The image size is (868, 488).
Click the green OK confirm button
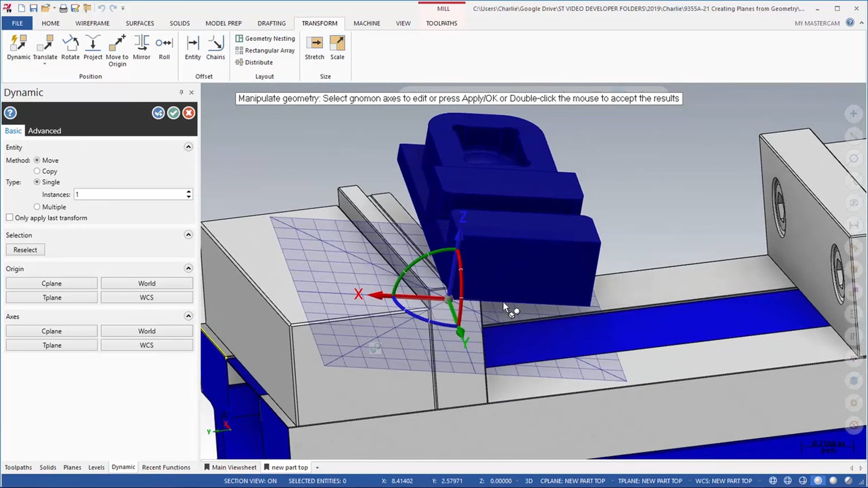174,113
